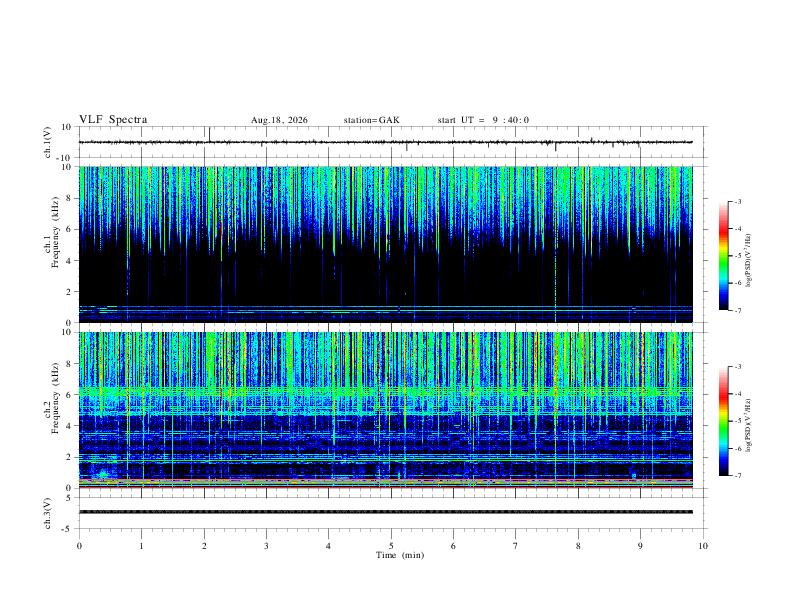Click the -3 label on upper color scale
Viewport: 792px width, 612px height.
tap(737, 201)
